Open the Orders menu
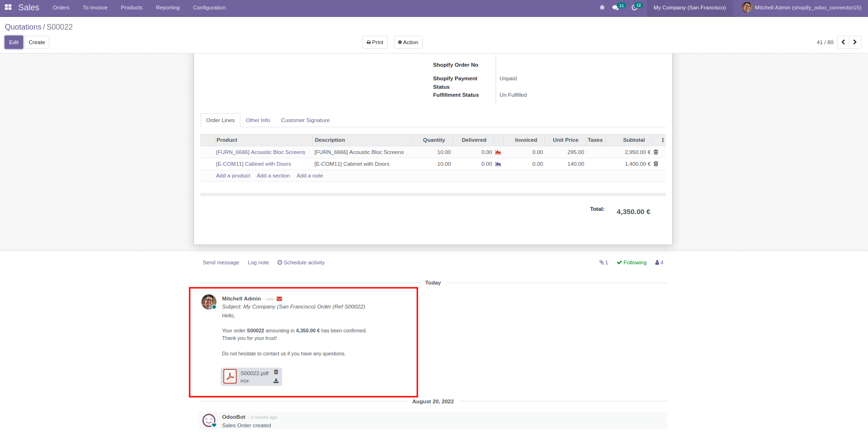Viewport: 868px width, 446px height. click(x=61, y=8)
